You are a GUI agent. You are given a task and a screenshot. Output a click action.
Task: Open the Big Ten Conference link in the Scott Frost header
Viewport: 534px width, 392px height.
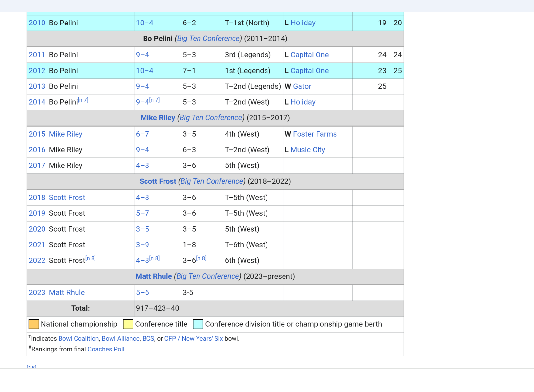[x=212, y=181]
